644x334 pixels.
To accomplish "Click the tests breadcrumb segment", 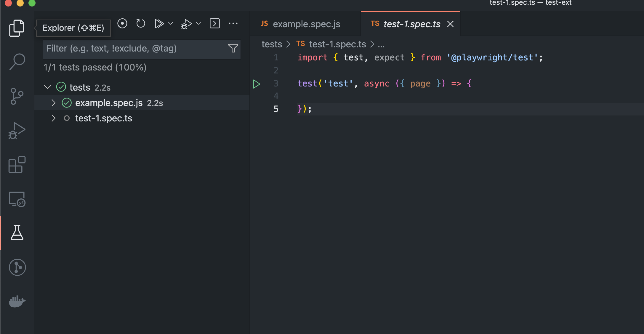I will point(272,44).
